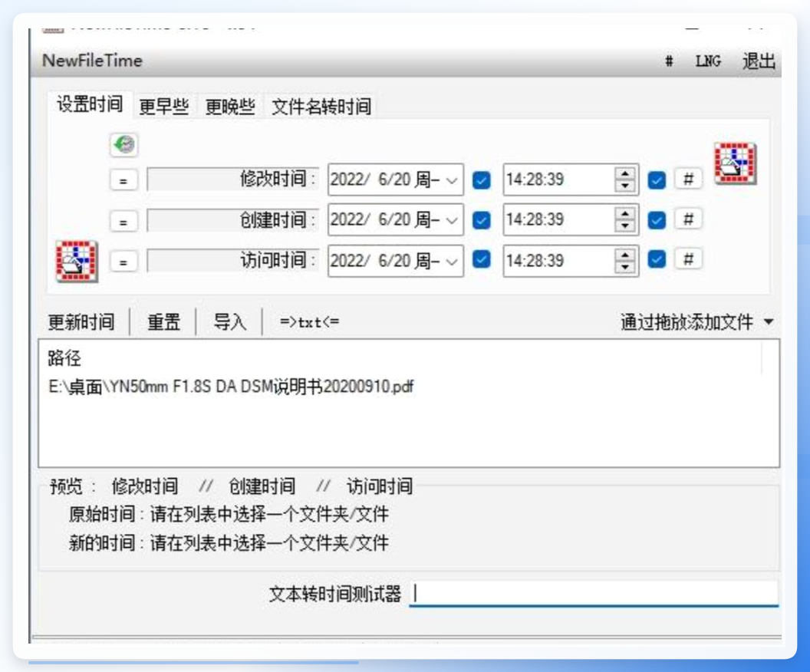Open the 通过拖放添加文件 dropdown
Screen dimensions: 810x672
point(697,322)
